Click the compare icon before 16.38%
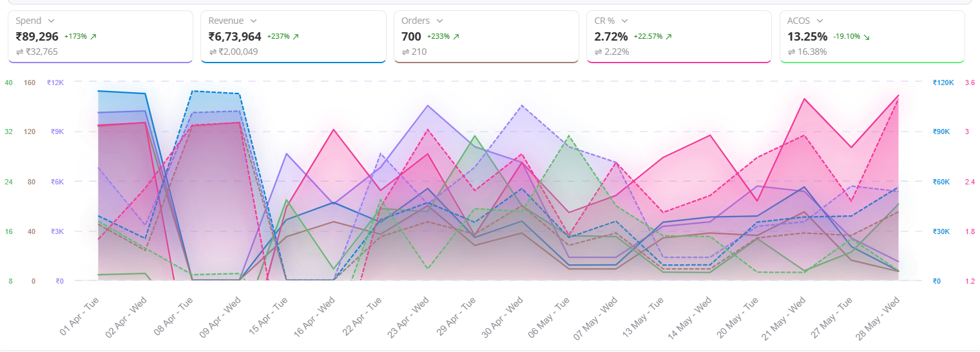This screenshot has height=352, width=980. pos(791,52)
